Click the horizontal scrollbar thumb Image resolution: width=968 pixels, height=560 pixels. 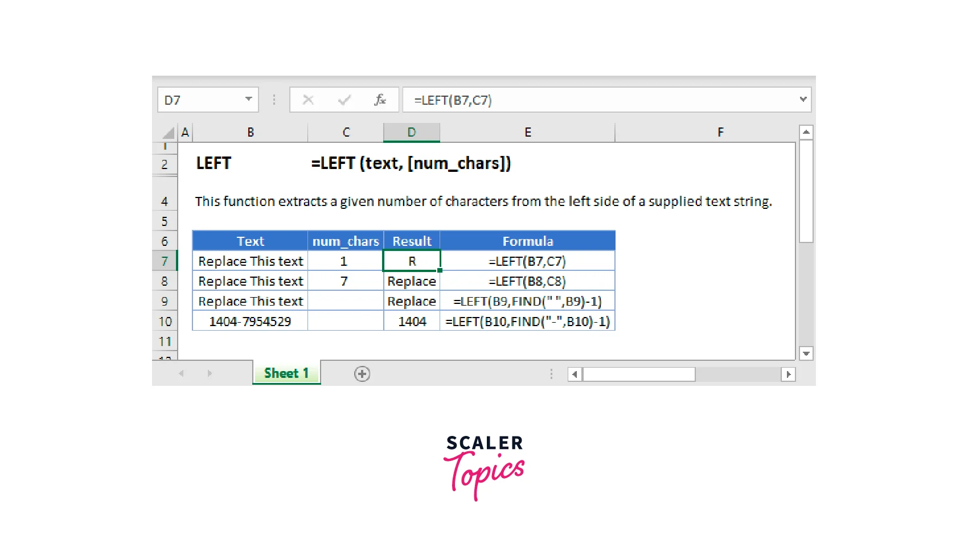coord(638,374)
